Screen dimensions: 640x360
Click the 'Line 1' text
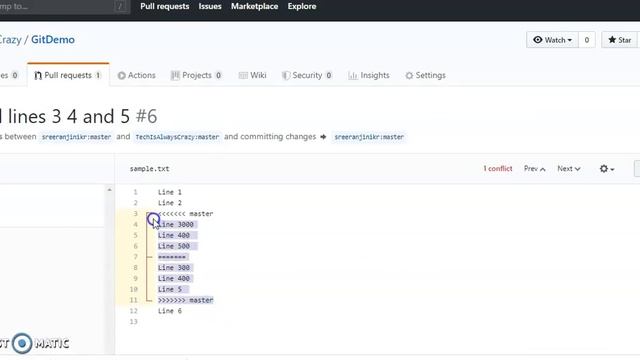(x=170, y=192)
